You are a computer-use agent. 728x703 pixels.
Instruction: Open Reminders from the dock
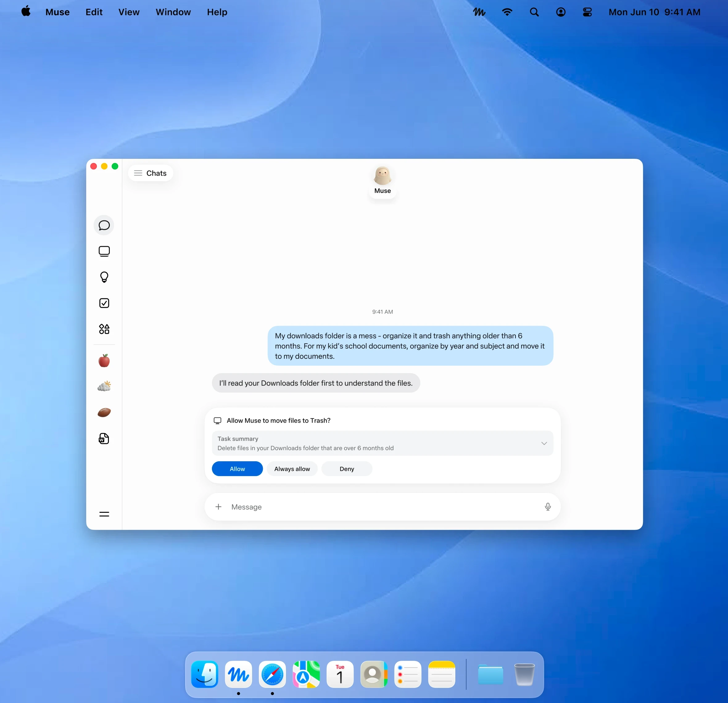(x=408, y=674)
